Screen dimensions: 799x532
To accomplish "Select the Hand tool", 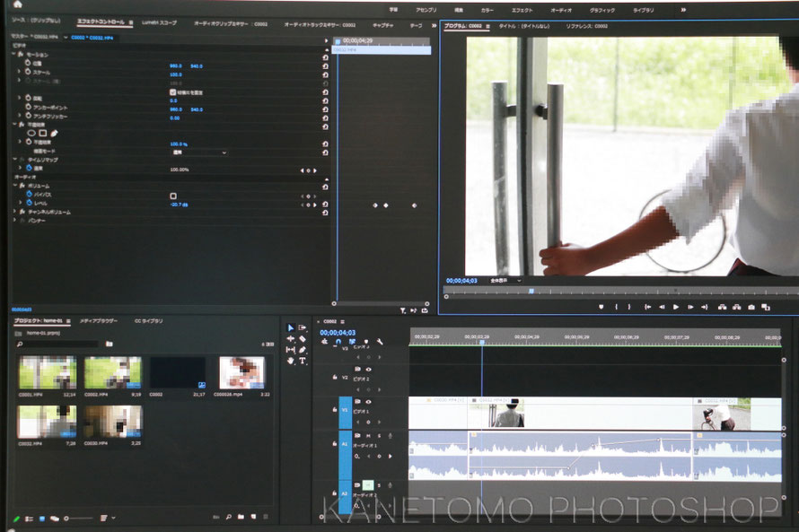I will [x=291, y=361].
